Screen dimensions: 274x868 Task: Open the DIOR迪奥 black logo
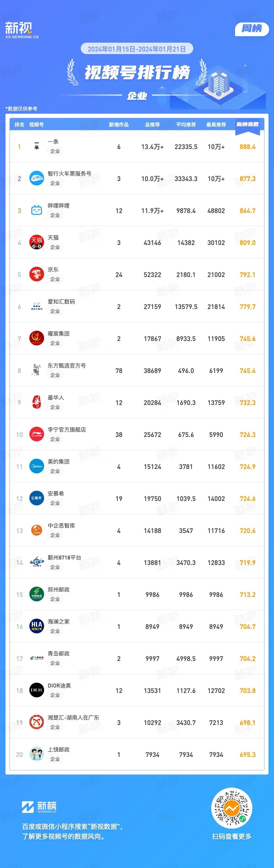coord(36,691)
